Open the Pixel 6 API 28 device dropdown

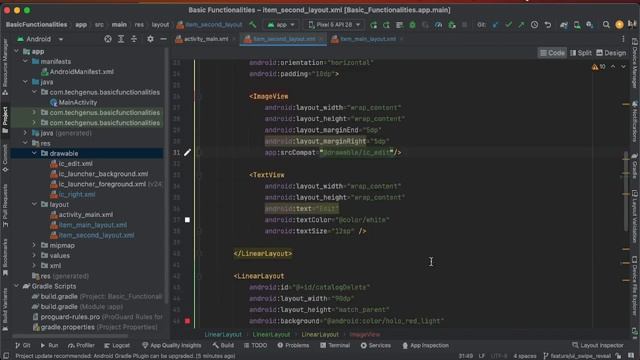[334, 25]
